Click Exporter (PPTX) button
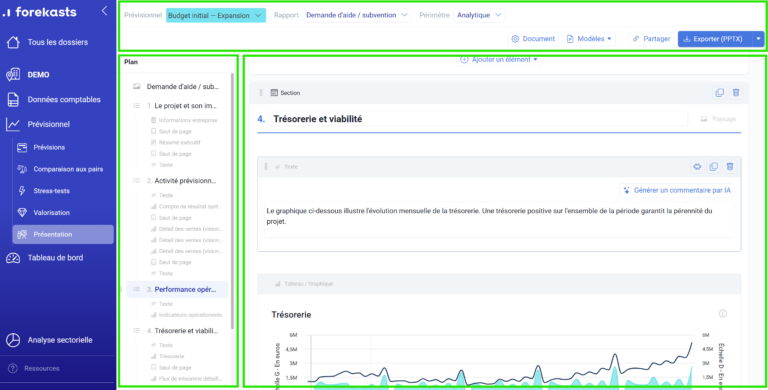The width and height of the screenshot is (768, 390). point(715,39)
